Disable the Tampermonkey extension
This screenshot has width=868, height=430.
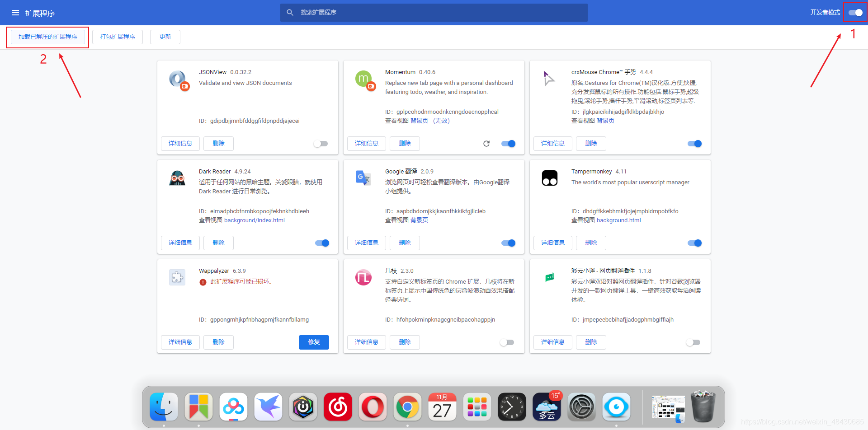[x=694, y=243]
